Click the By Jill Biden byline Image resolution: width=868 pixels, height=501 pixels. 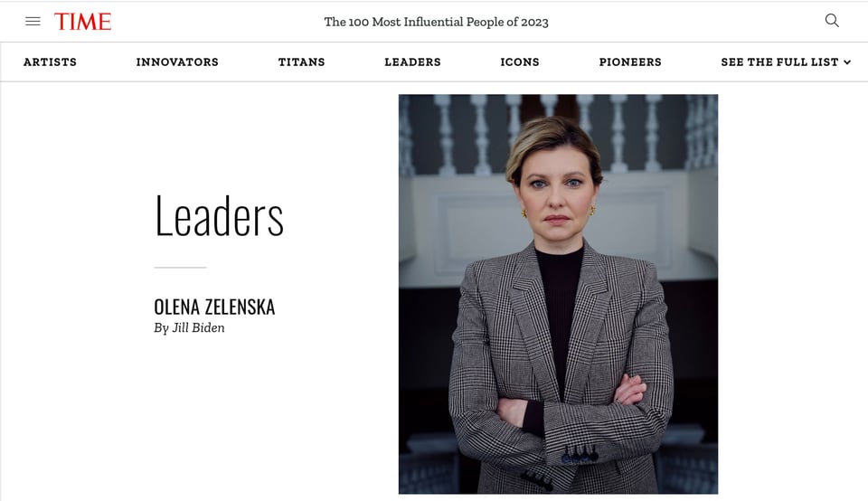click(189, 327)
